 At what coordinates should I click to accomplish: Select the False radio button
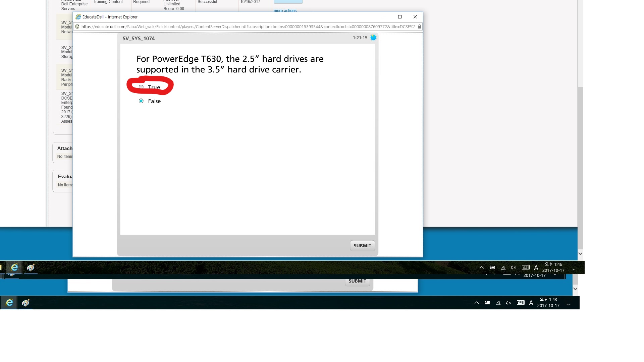(x=141, y=101)
